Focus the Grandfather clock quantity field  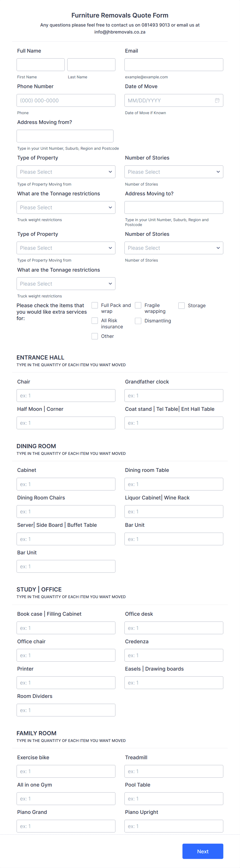point(174,396)
